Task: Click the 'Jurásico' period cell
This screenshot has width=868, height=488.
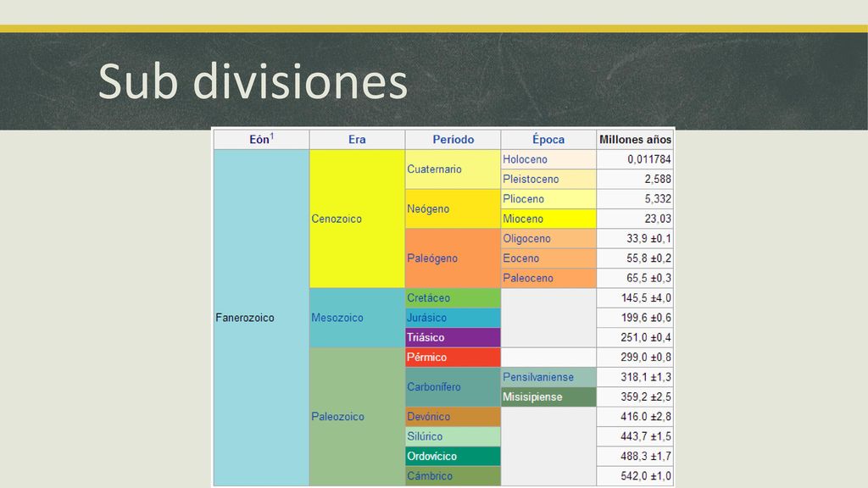Action: (453, 318)
